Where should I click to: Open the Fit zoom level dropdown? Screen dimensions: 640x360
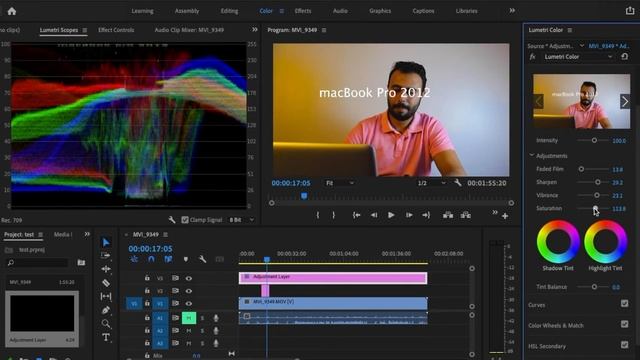(x=340, y=183)
